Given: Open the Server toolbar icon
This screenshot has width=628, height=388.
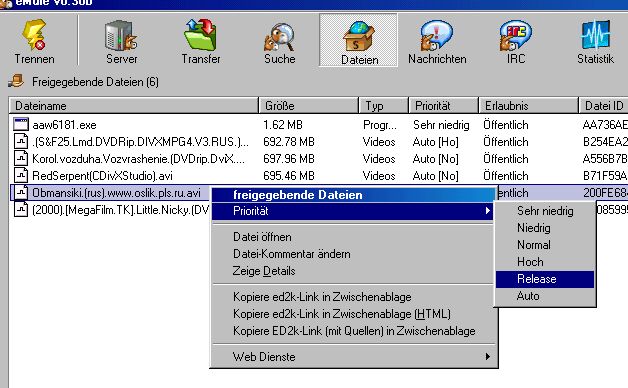Looking at the screenshot, I should (121, 36).
